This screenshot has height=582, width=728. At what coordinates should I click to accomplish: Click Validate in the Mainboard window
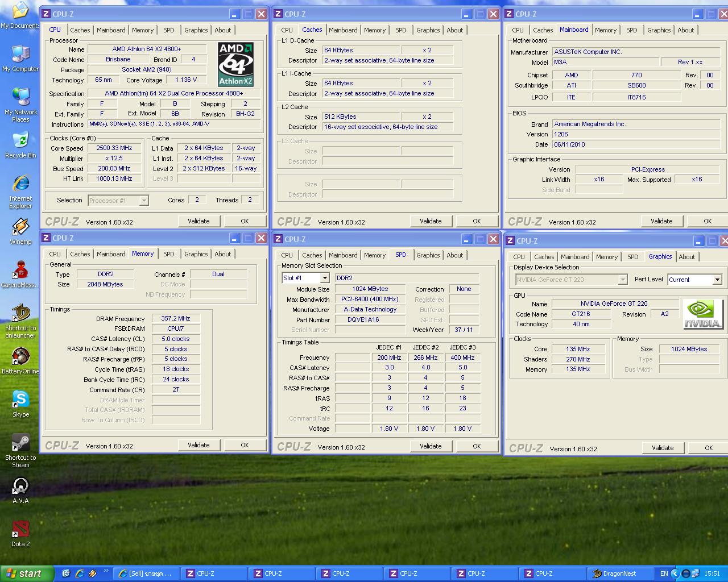pyautogui.click(x=661, y=221)
